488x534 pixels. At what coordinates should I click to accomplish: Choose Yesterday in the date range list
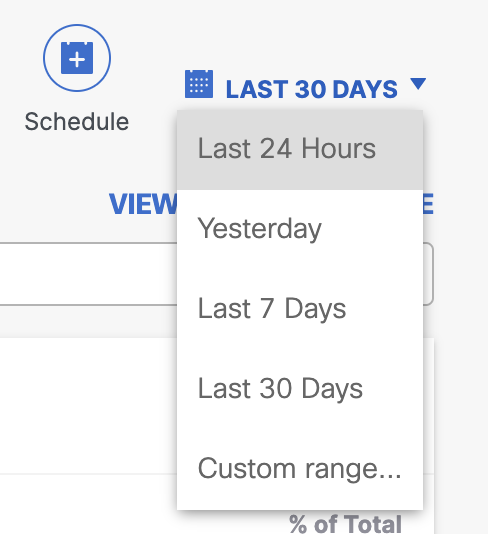(300, 229)
